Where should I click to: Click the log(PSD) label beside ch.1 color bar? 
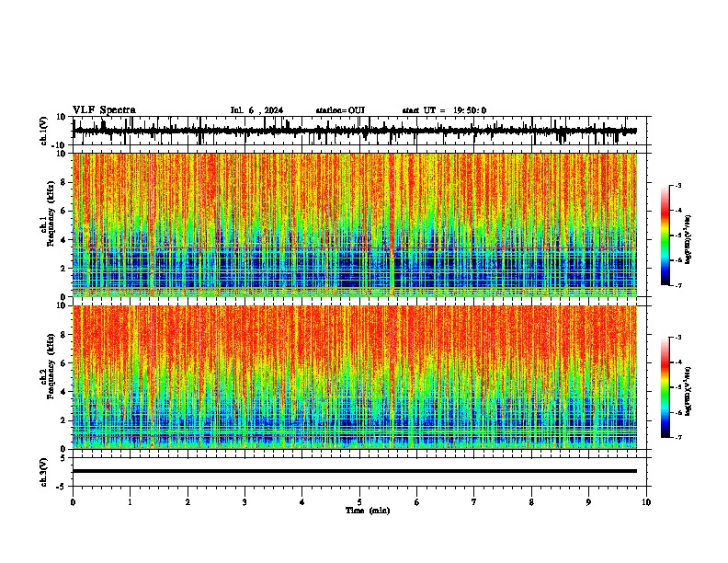(x=688, y=239)
